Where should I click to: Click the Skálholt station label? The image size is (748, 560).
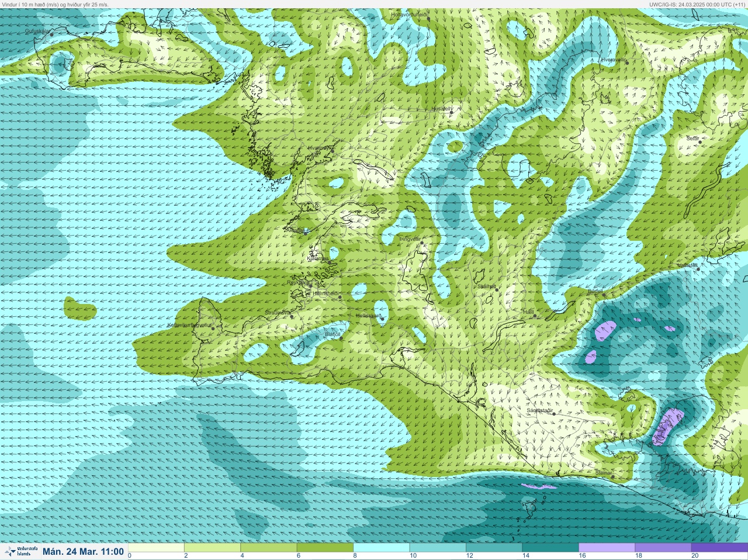coord(486,286)
